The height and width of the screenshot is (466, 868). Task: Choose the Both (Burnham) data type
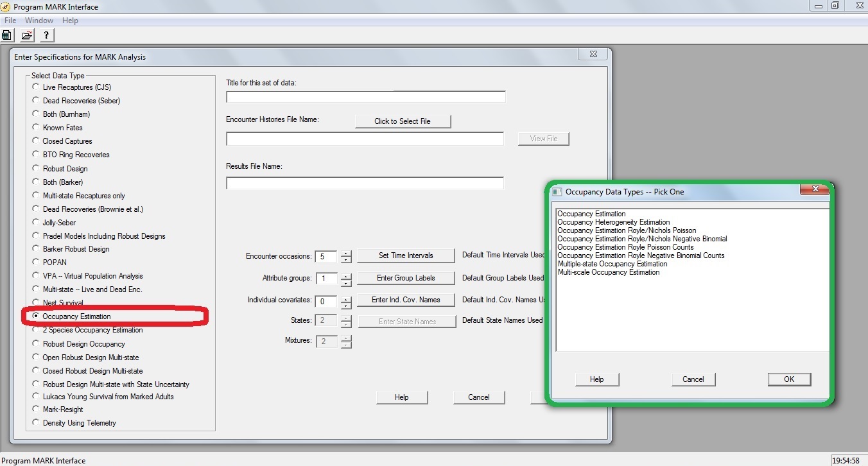coord(62,114)
